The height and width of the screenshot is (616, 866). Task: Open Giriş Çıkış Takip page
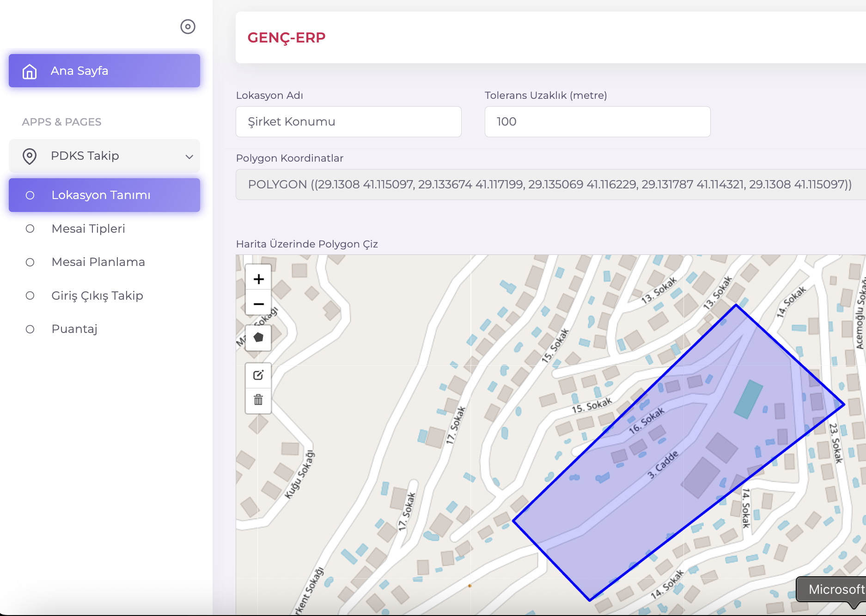click(97, 296)
